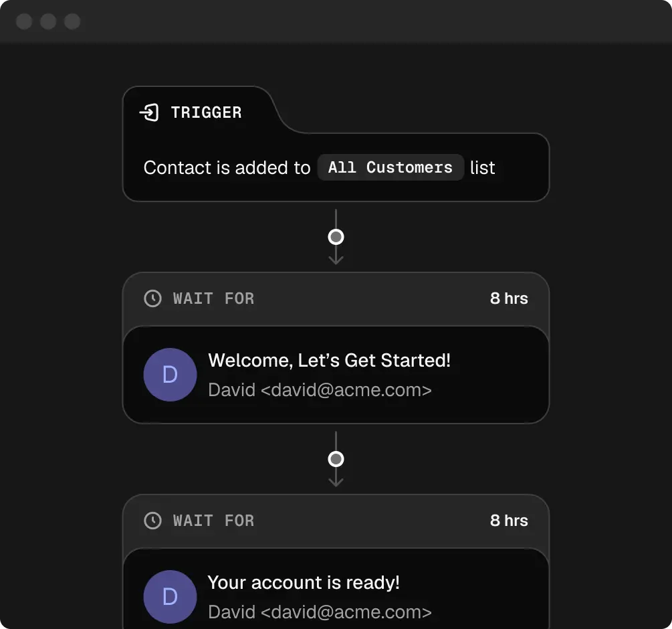The image size is (672, 629).
Task: Click the 'Contact is added to' trigger text
Action: click(x=227, y=167)
